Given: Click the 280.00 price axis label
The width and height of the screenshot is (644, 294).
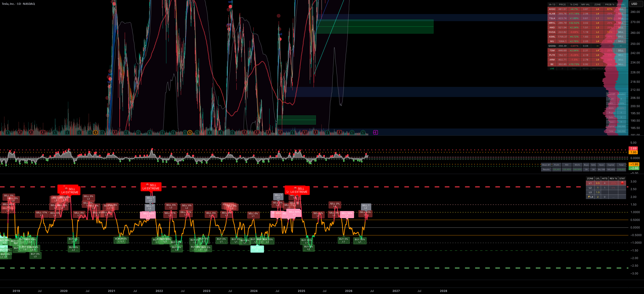Looking at the screenshot, I should pyautogui.click(x=635, y=12).
